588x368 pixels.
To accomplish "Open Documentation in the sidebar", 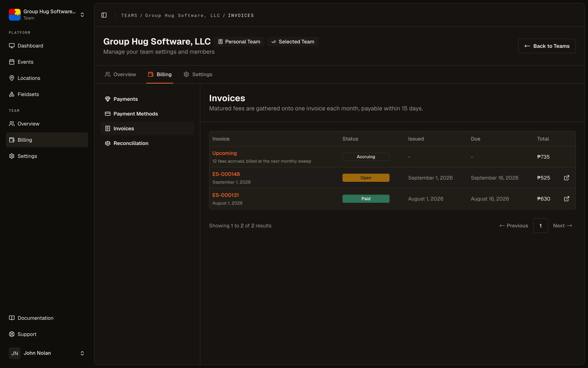I will click(x=47, y=318).
